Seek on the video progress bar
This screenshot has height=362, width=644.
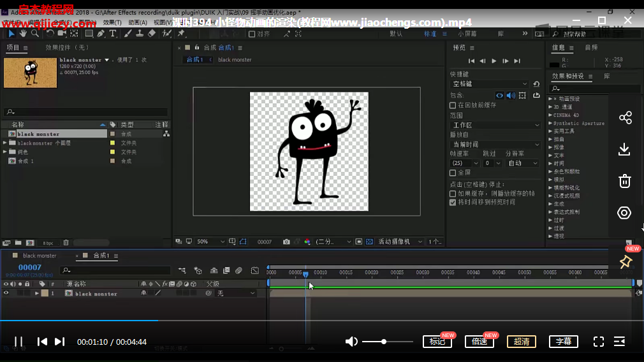pyautogui.click(x=322, y=320)
